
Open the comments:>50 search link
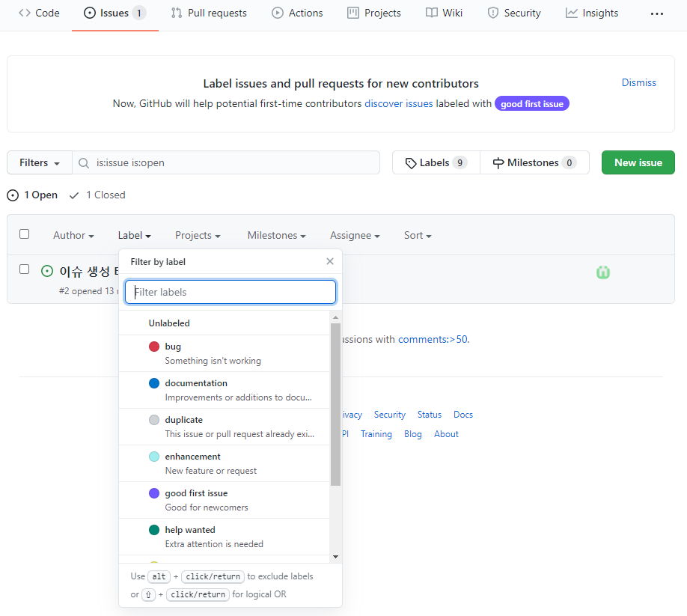433,339
